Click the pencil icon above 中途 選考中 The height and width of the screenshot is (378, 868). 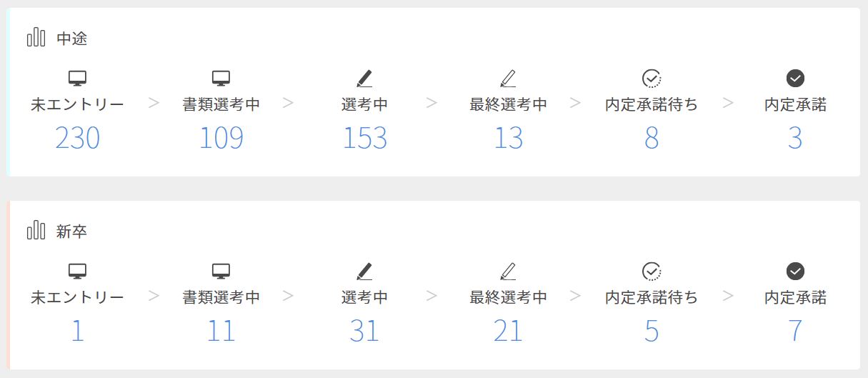pyautogui.click(x=364, y=79)
